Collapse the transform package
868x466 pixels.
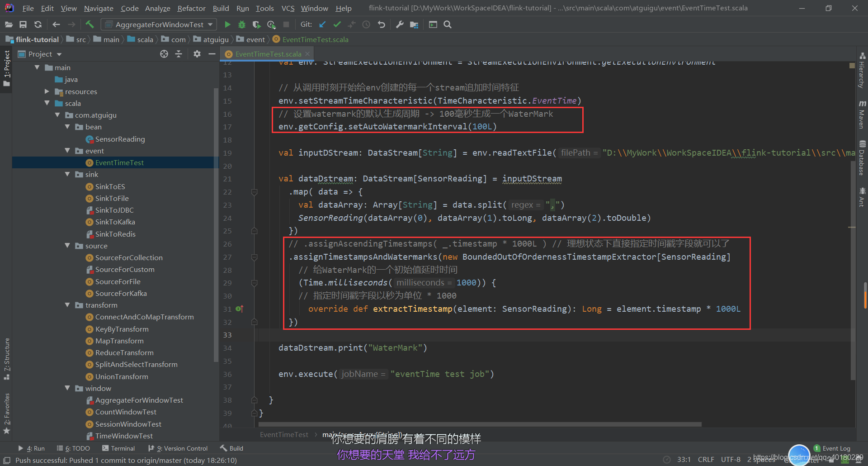point(67,305)
